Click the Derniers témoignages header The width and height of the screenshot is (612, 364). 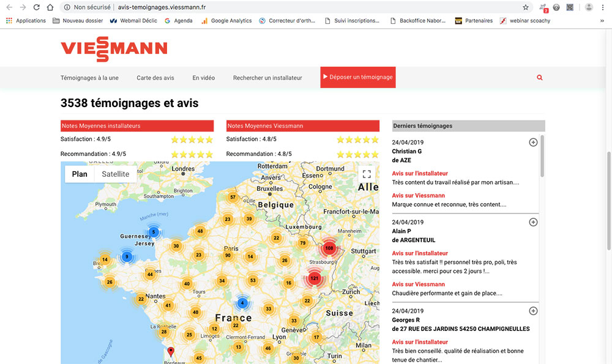[468, 125]
